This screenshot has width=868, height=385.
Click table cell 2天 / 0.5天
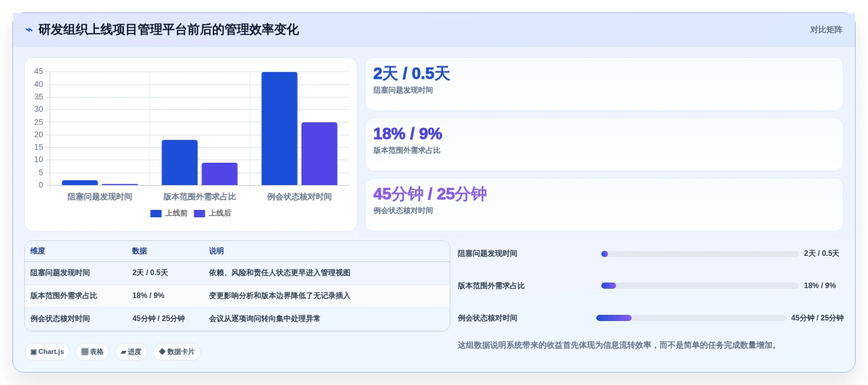pos(150,273)
